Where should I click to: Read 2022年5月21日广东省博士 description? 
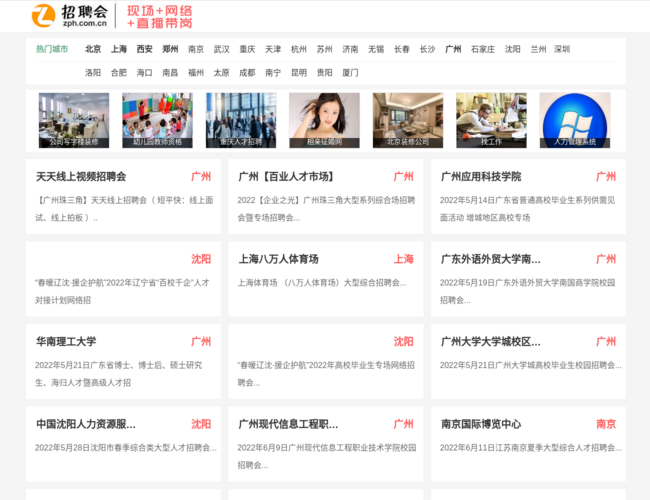coord(119,374)
